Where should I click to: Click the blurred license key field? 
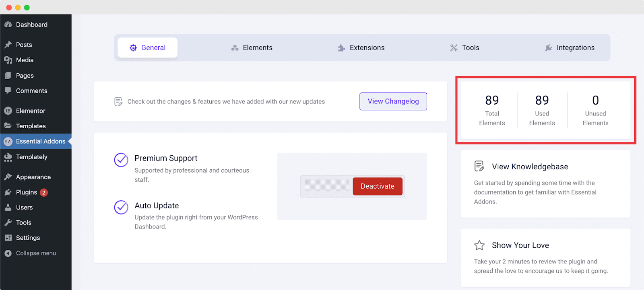[x=327, y=186]
